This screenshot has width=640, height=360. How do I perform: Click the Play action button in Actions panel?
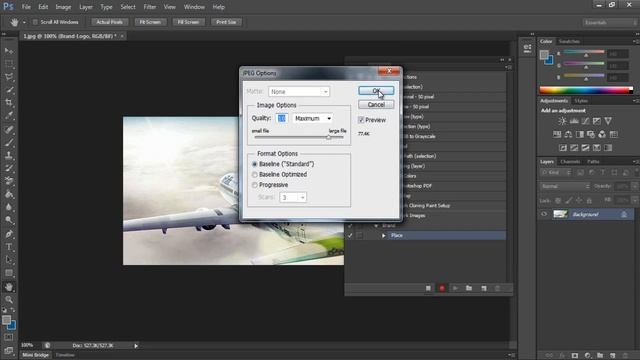tap(455, 288)
